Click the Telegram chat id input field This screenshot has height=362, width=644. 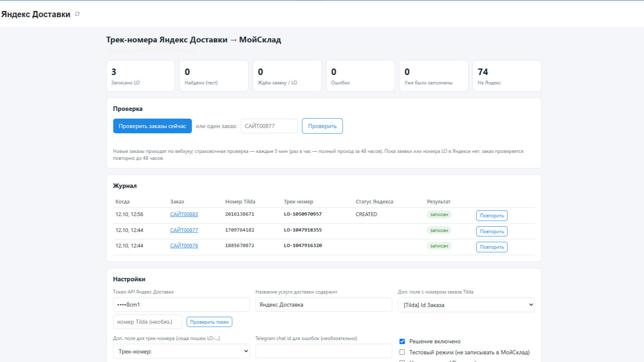(x=323, y=351)
